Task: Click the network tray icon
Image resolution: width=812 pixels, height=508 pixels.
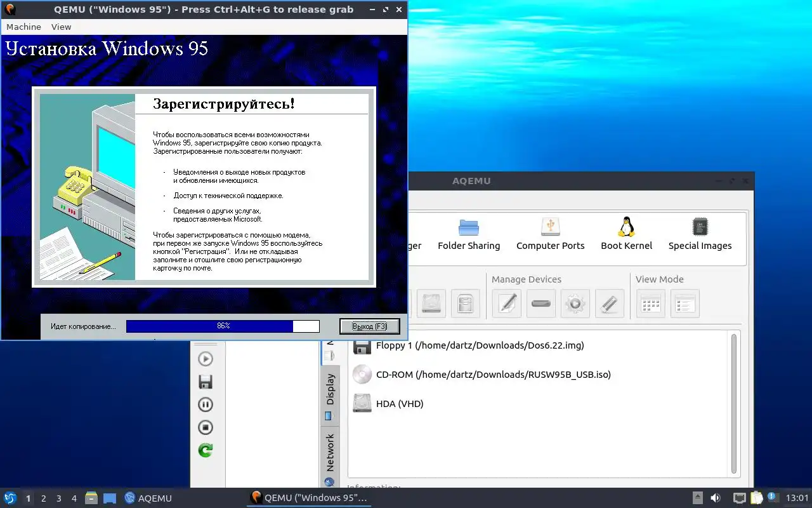Action: [739, 498]
